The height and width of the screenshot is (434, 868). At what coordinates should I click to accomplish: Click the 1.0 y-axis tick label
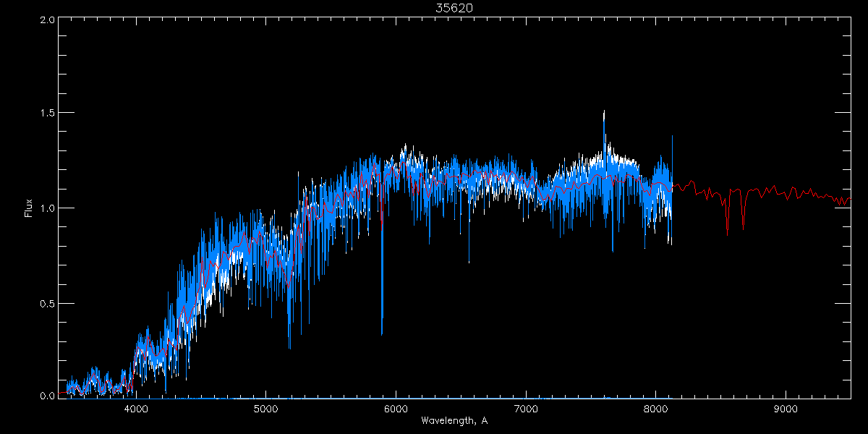click(48, 208)
